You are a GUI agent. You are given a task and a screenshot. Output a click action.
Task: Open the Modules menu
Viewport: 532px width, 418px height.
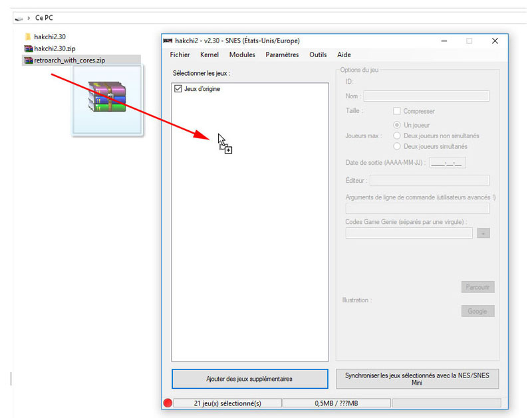[242, 55]
